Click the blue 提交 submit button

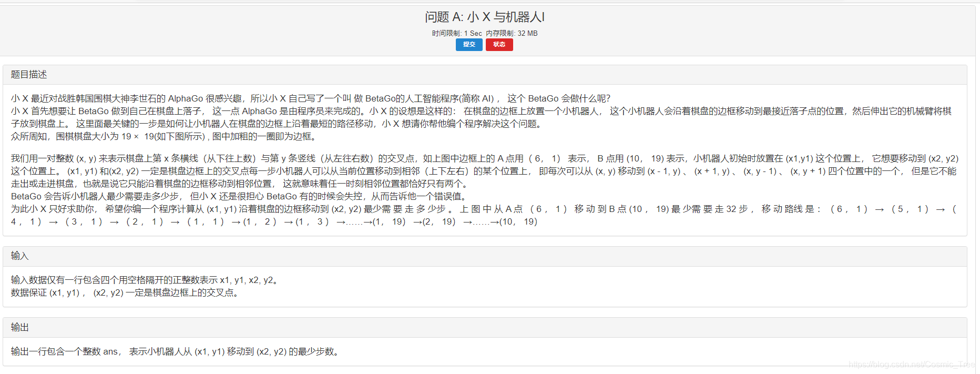(469, 45)
